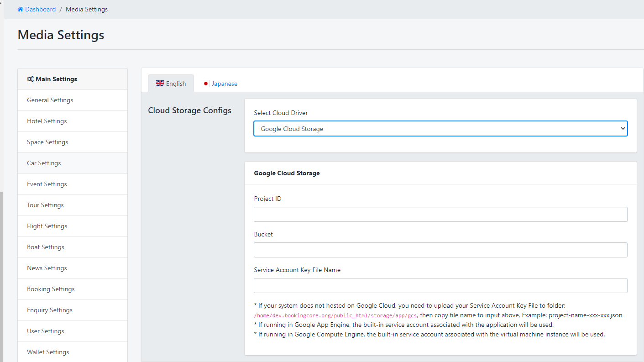Go to Dashboard via breadcrumb link
The height and width of the screenshot is (362, 644).
(40, 10)
